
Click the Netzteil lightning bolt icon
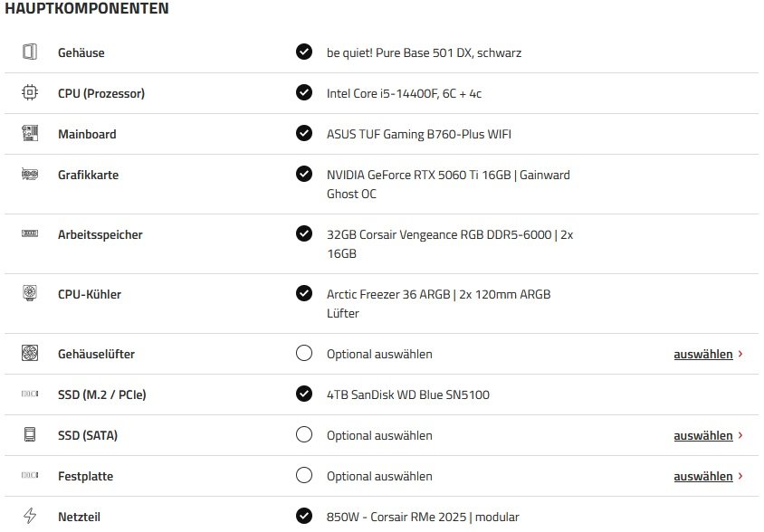coord(30,516)
